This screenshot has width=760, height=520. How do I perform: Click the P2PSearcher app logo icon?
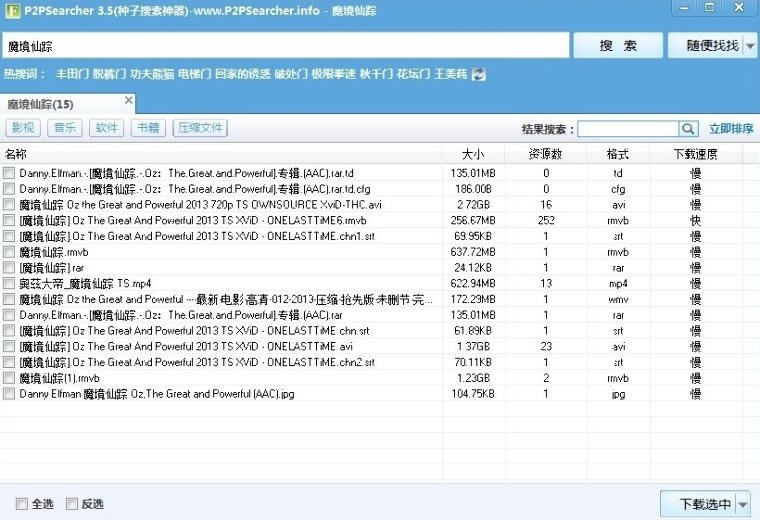coord(12,11)
